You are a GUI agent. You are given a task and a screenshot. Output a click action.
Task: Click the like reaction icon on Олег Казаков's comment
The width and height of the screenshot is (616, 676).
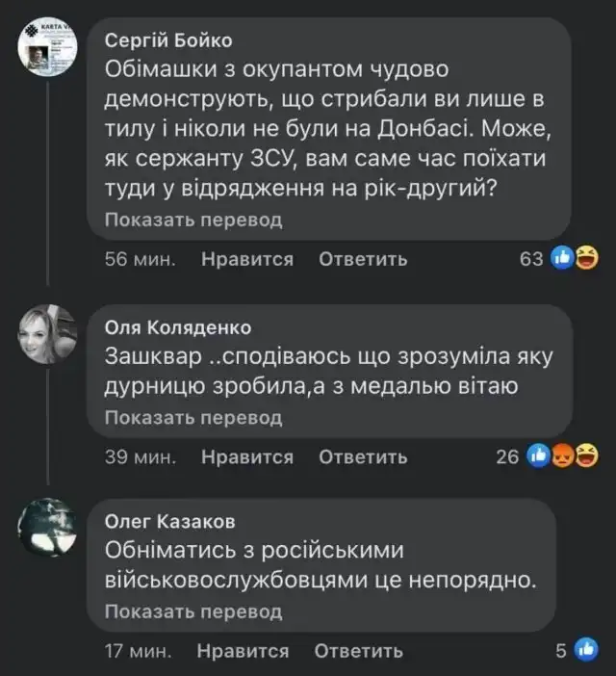pos(584,651)
